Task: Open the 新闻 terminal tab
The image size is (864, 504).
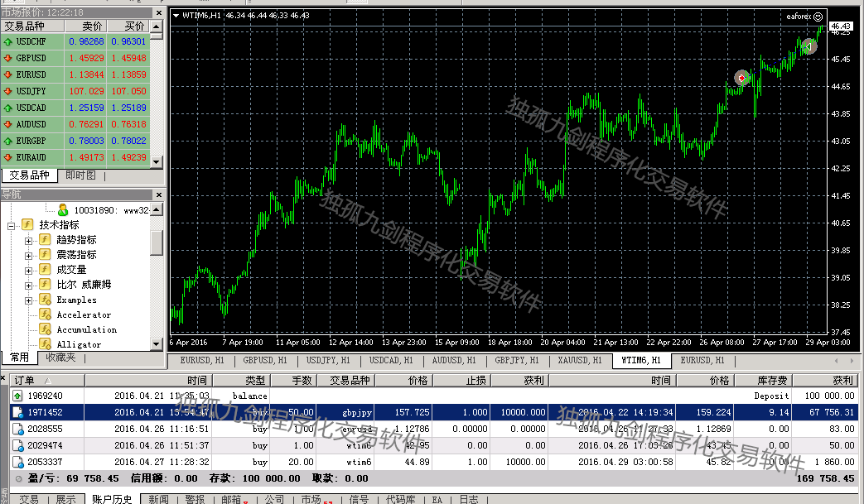Action: (x=159, y=499)
